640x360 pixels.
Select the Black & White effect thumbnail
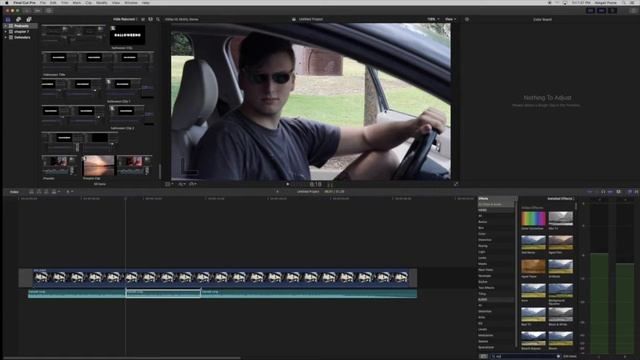(x=560, y=314)
